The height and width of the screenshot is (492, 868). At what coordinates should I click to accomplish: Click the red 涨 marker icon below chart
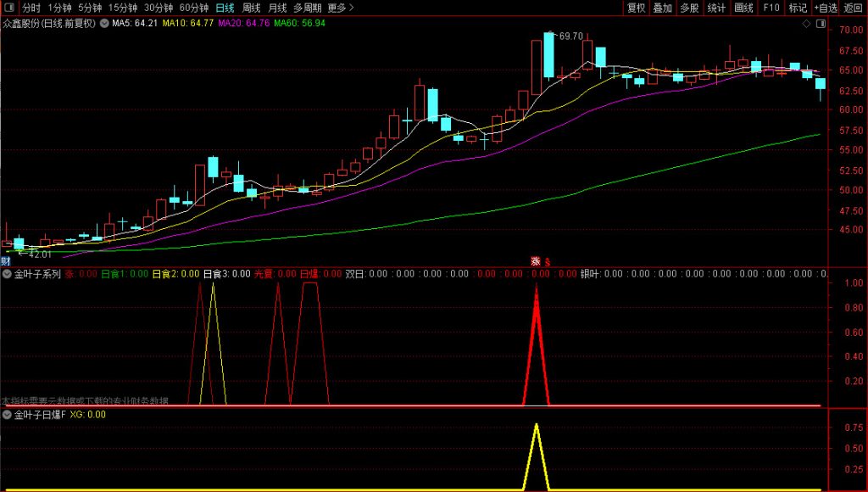tap(535, 261)
